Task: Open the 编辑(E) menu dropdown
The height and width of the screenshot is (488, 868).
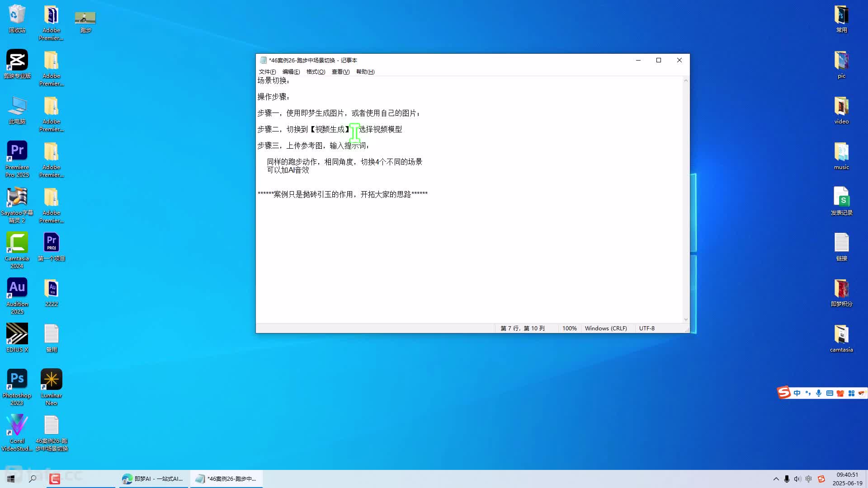Action: coord(291,72)
